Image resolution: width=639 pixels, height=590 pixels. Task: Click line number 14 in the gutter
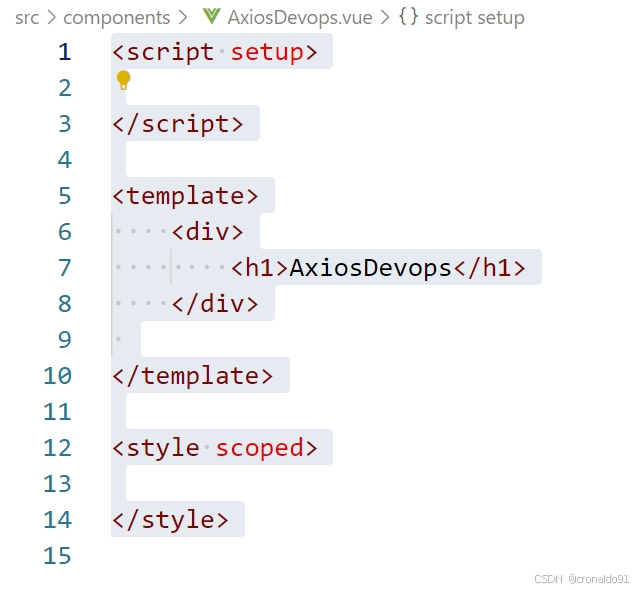point(57,520)
